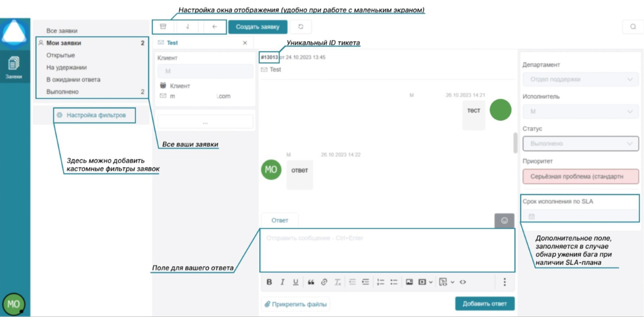Screen dimensions: 644x317
Task: Click the Добавить ответ button
Action: pyautogui.click(x=484, y=303)
